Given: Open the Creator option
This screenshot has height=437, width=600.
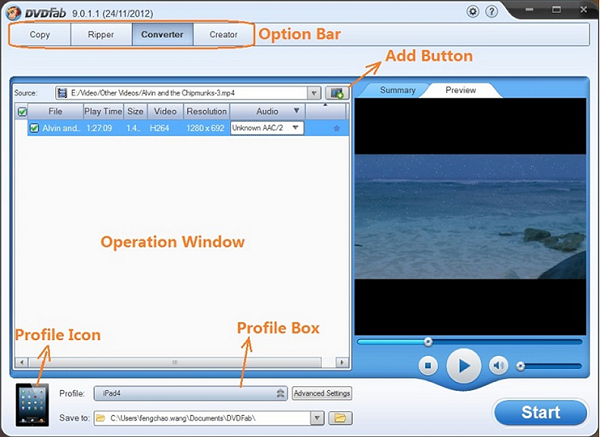Looking at the screenshot, I should click(x=223, y=34).
